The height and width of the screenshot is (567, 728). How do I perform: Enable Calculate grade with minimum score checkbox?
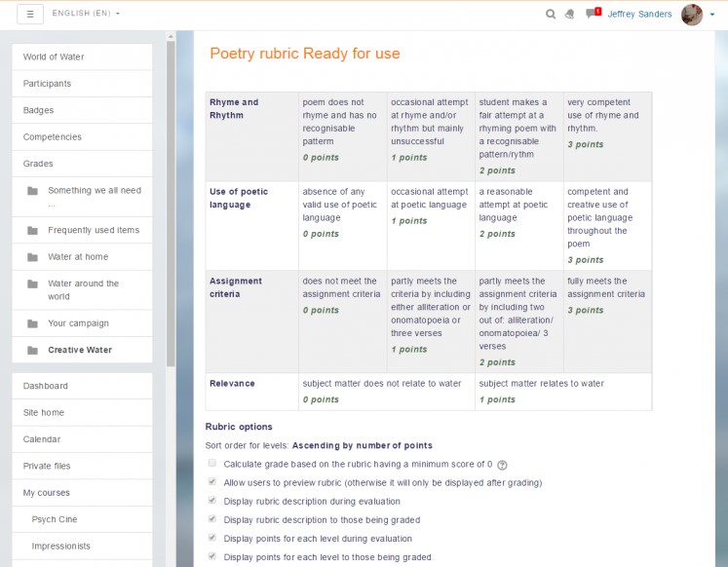(212, 464)
